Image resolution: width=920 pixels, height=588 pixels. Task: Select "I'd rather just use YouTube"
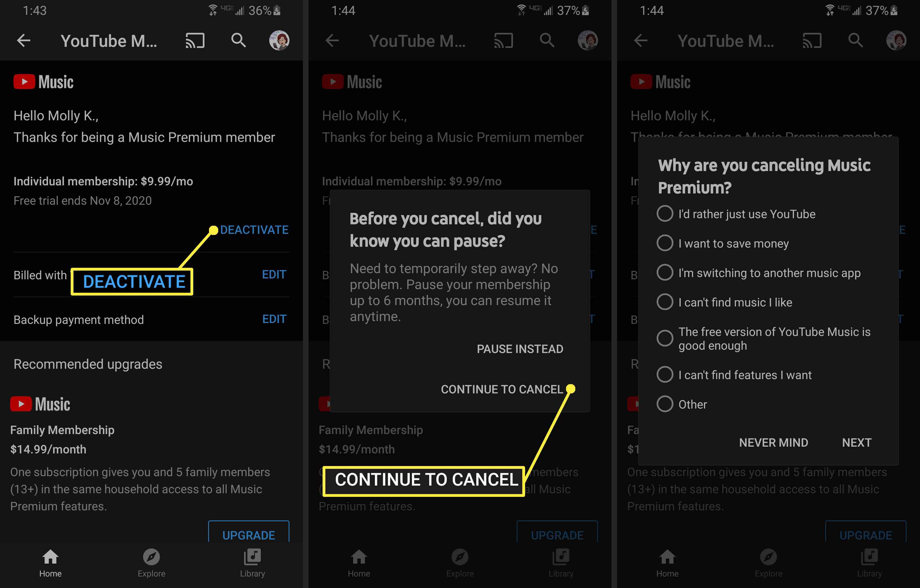[736, 213]
